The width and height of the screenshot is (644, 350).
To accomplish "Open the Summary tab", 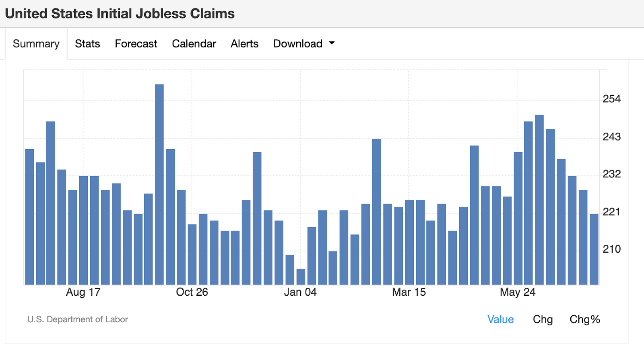I will [36, 43].
